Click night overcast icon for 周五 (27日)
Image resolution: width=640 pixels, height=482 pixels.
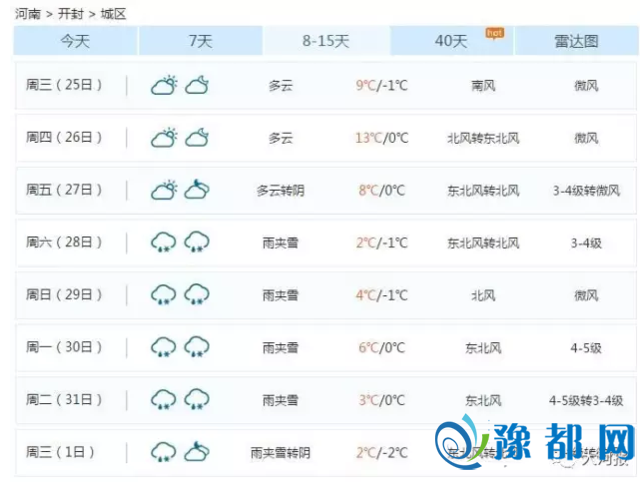[197, 190]
